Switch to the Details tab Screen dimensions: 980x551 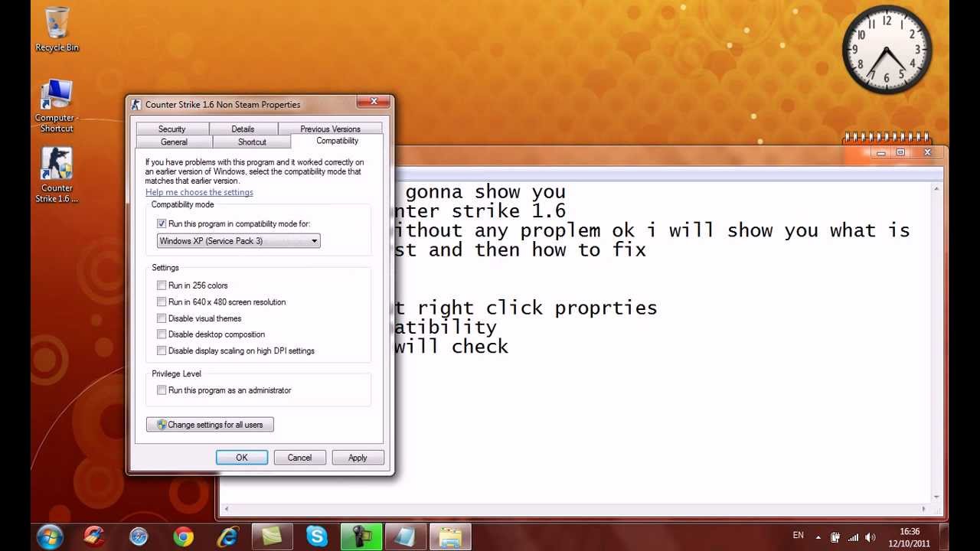click(243, 129)
